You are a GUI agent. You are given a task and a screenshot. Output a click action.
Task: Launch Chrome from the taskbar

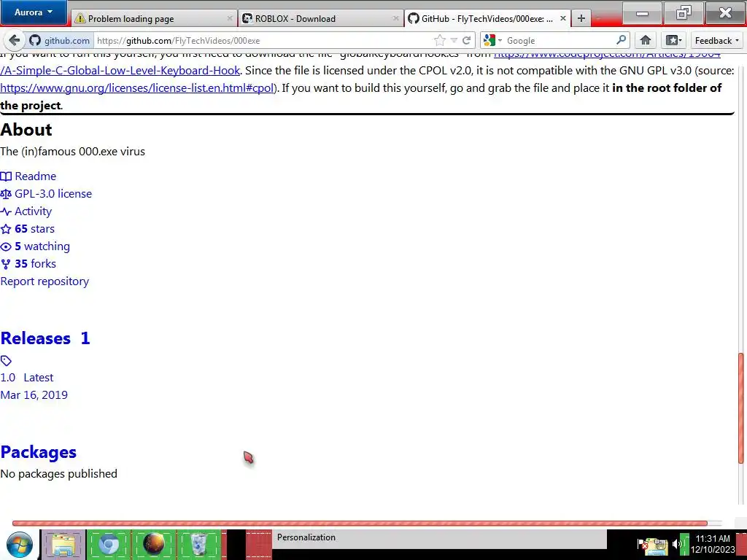(x=108, y=544)
